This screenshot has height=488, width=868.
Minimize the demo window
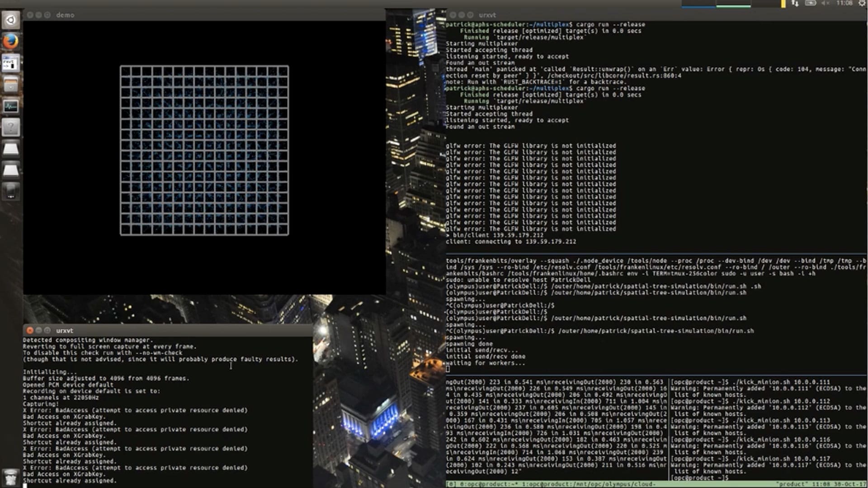click(x=38, y=15)
